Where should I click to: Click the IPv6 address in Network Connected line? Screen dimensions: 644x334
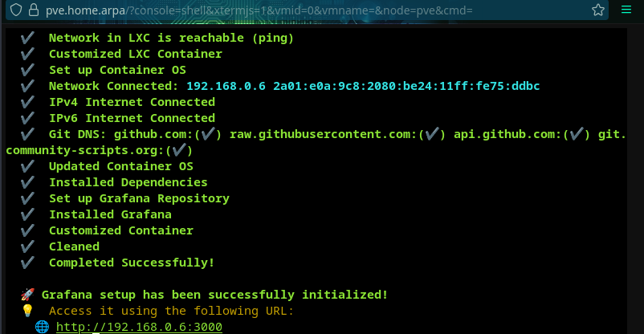[x=406, y=86]
